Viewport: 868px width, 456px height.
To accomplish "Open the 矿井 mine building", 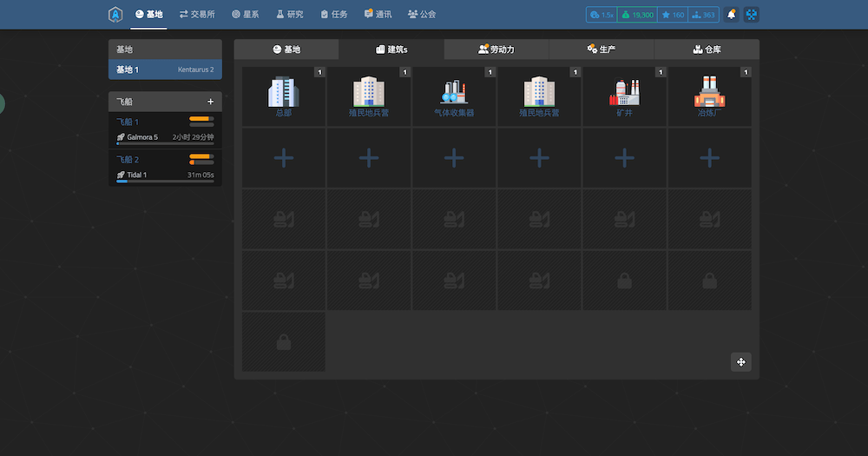I will [624, 96].
